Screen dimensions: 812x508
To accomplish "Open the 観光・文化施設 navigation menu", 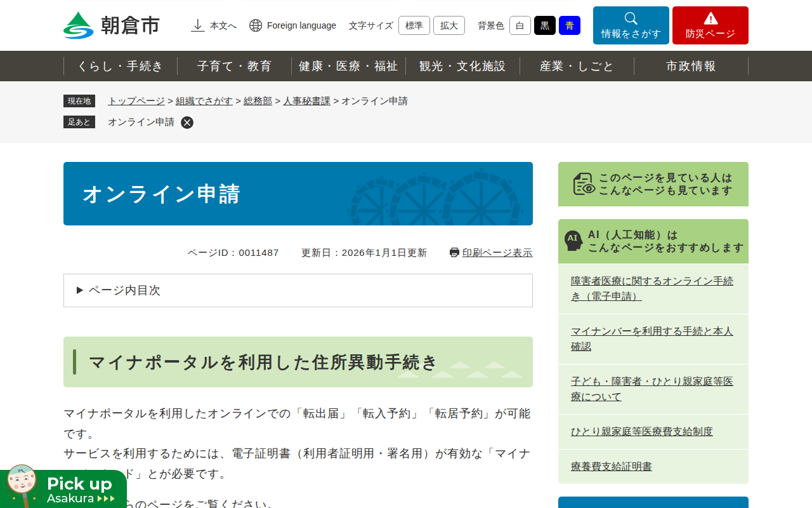I will [462, 66].
